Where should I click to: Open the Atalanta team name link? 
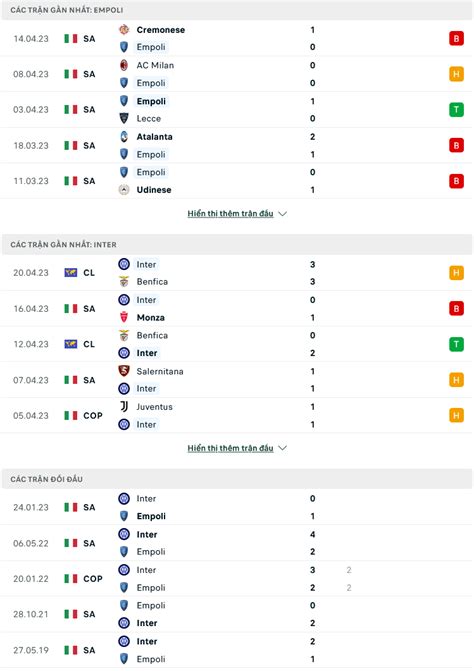[x=154, y=137]
